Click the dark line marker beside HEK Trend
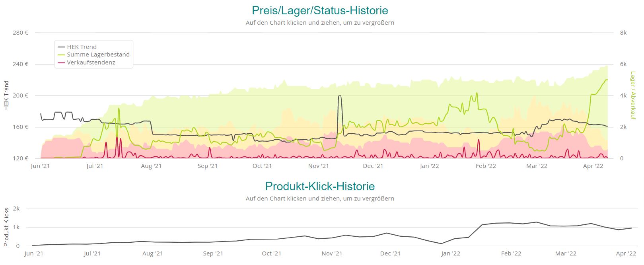 61,47
